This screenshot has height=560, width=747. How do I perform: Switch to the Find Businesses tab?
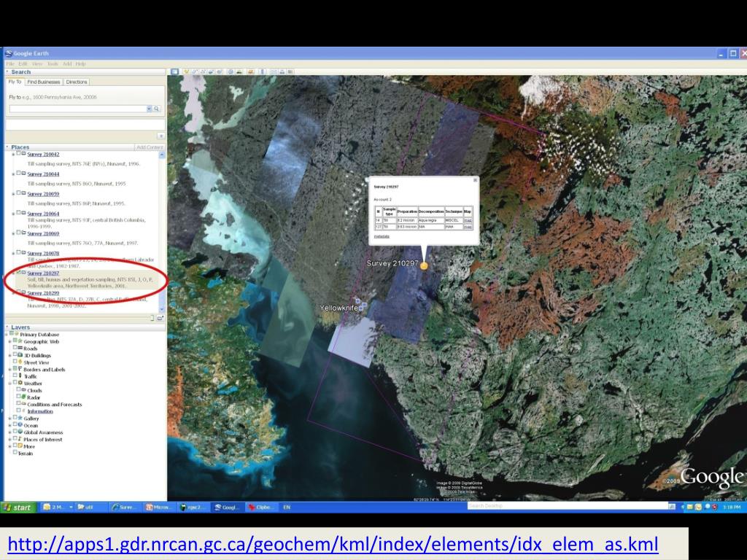point(43,82)
